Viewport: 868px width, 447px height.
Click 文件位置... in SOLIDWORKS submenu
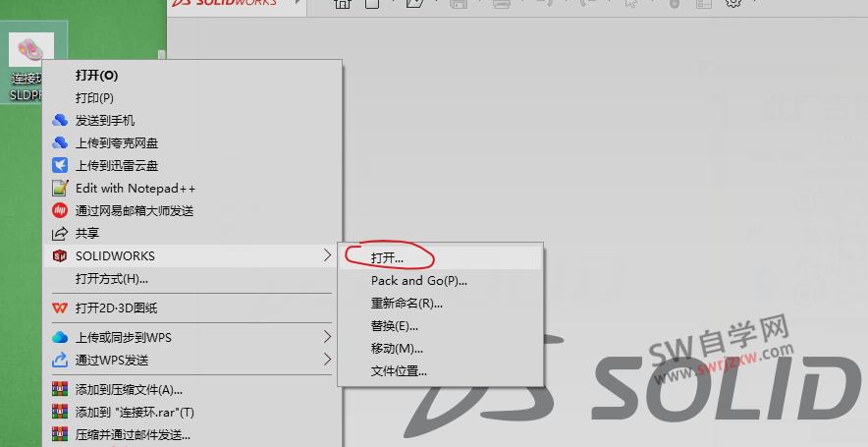click(x=399, y=370)
